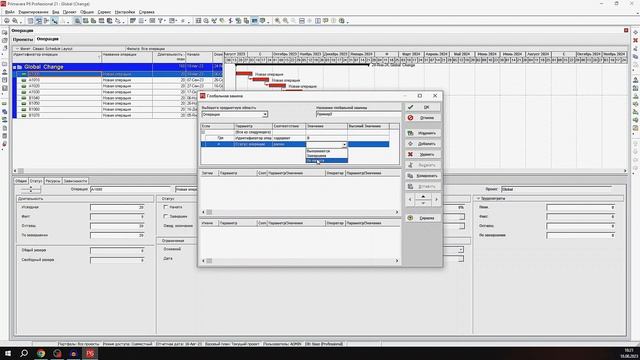This screenshot has height=360, width=640.
Task: Click the Копировать button
Action: tap(423, 176)
